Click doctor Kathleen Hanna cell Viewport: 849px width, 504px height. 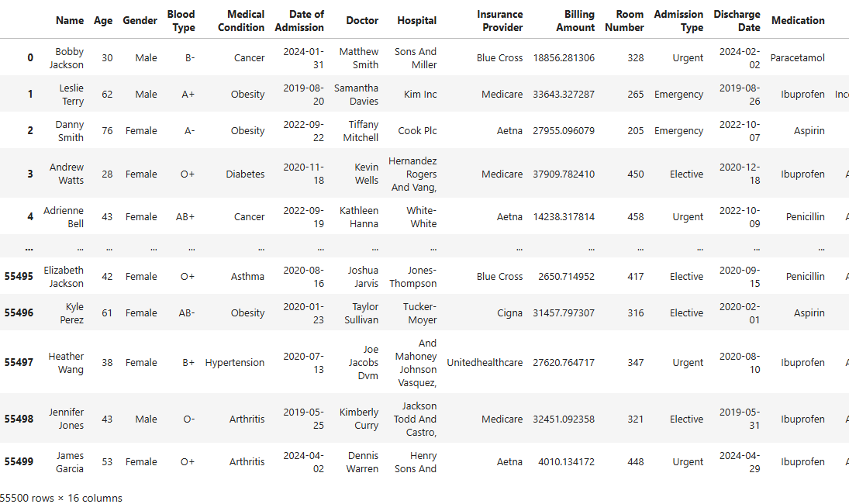tap(359, 217)
